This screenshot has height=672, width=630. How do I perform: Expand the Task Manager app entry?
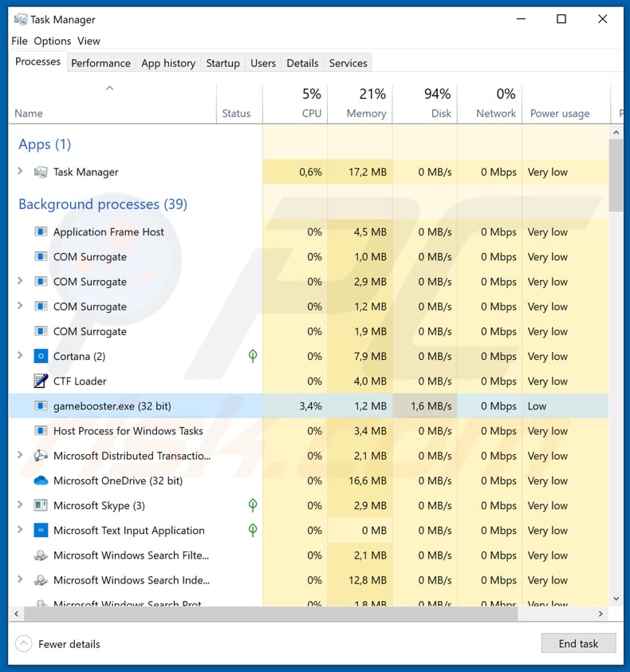coord(20,171)
